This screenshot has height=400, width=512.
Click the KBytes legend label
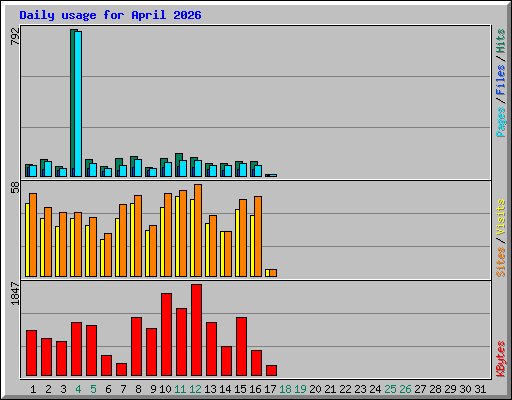tap(500, 359)
